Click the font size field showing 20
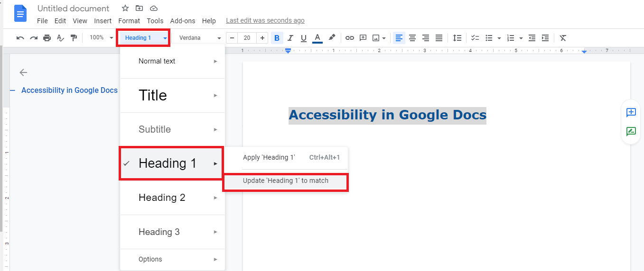Viewport: 644px width, 271px height. pos(247,38)
